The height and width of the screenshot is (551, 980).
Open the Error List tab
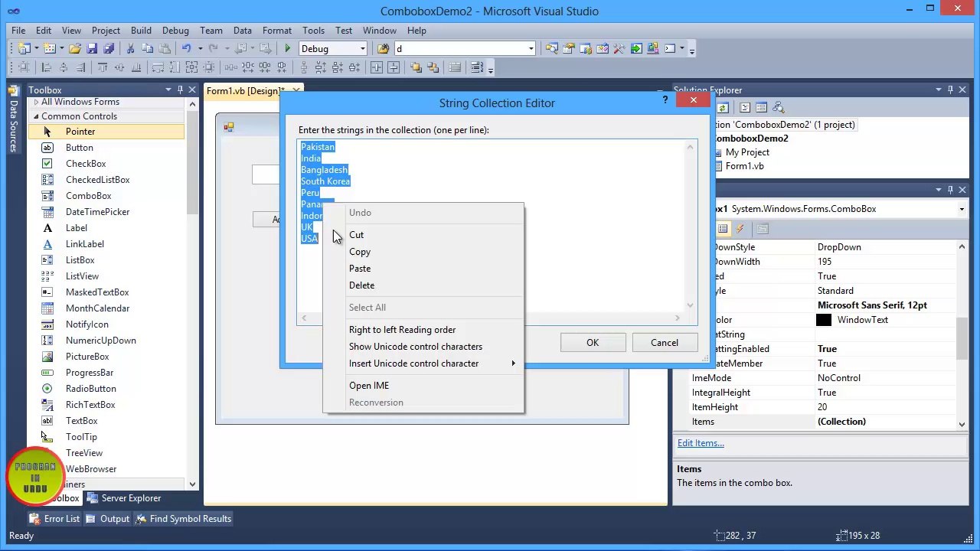click(54, 519)
